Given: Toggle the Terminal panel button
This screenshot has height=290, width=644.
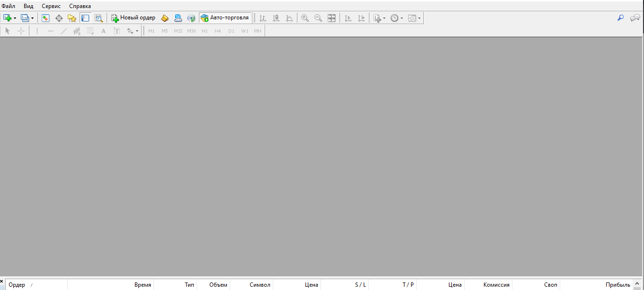Looking at the screenshot, I should click(85, 18).
